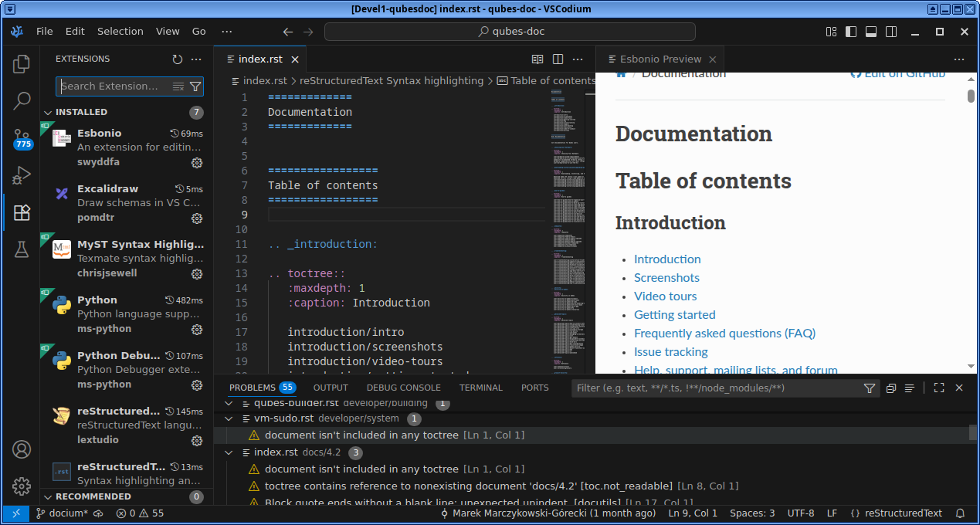Collapse the INSTALLED extensions section
This screenshot has height=525, width=980.
(48, 113)
